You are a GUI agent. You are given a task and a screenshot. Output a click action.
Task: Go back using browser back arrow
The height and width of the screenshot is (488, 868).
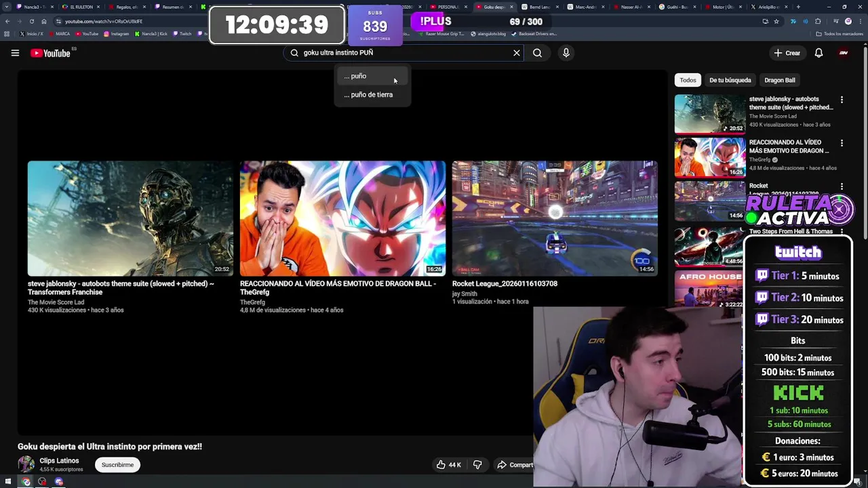click(x=7, y=21)
